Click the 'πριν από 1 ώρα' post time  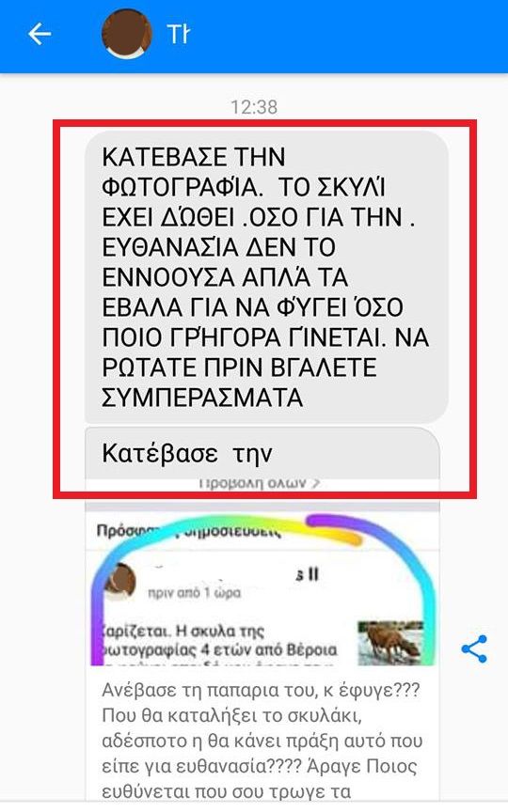click(x=195, y=592)
